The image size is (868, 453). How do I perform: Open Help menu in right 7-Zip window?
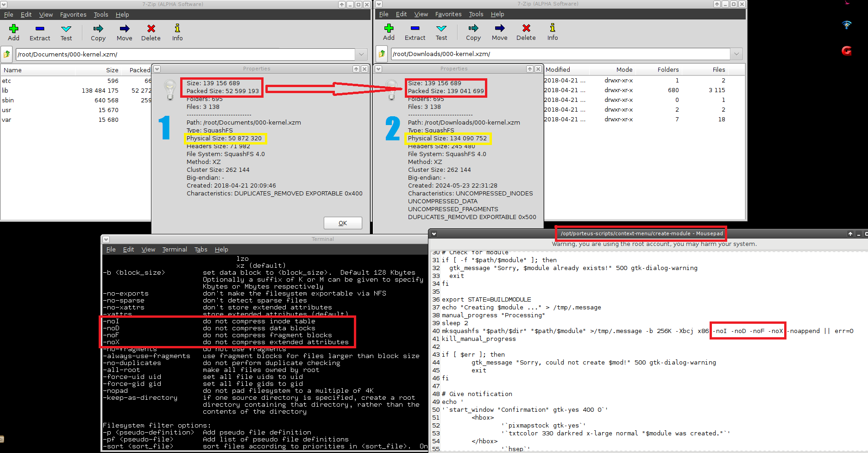click(x=497, y=14)
